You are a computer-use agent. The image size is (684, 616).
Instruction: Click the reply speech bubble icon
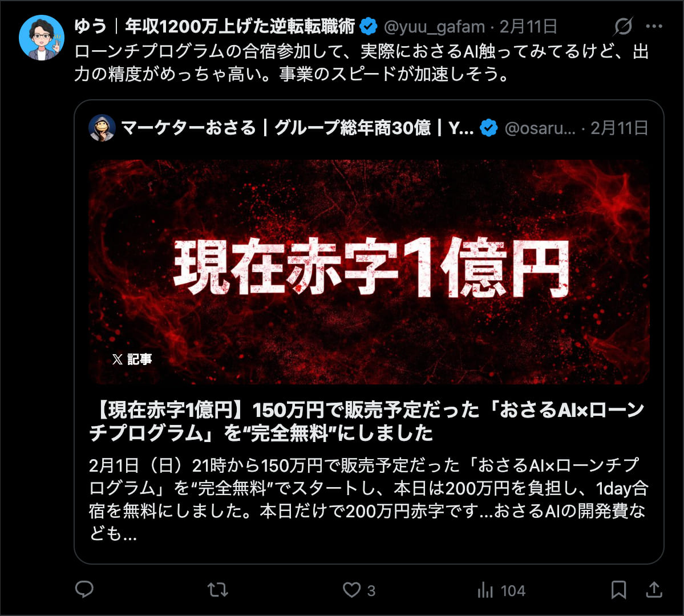click(84, 589)
